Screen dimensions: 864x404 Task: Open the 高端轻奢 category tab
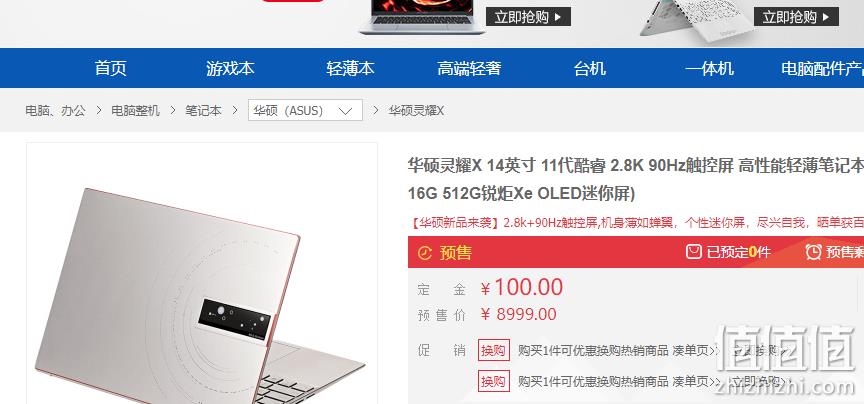(x=469, y=68)
